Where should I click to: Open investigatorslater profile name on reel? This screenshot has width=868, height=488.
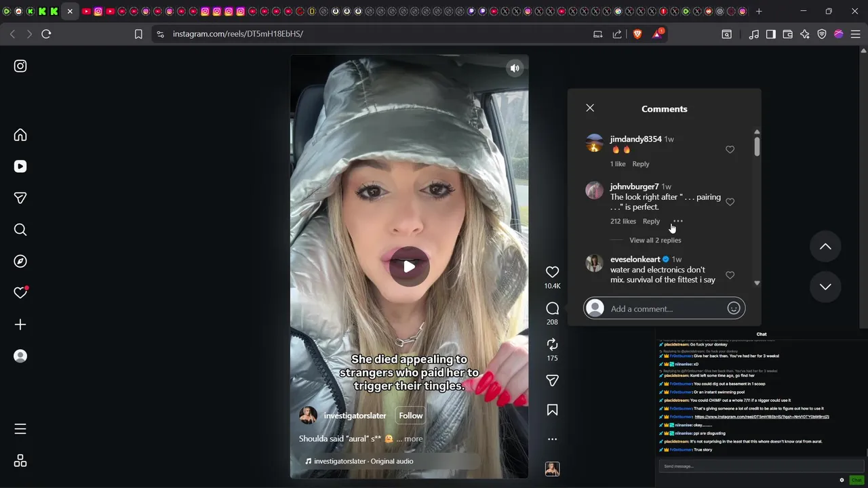pos(355,415)
